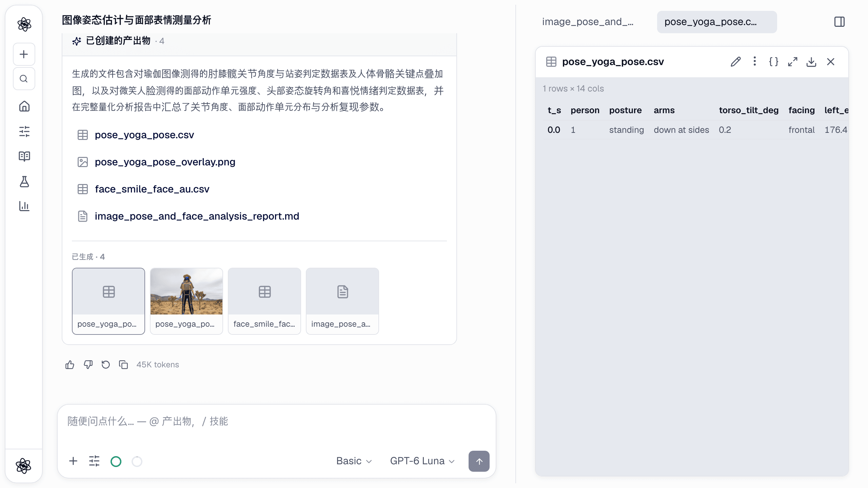Edit pose_yoga_pose.csv with the pencil icon
The height and width of the screenshot is (488, 868).
pyautogui.click(x=735, y=62)
